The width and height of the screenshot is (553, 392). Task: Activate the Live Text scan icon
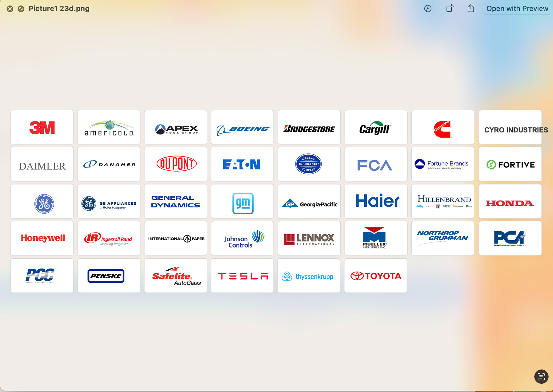point(541,376)
